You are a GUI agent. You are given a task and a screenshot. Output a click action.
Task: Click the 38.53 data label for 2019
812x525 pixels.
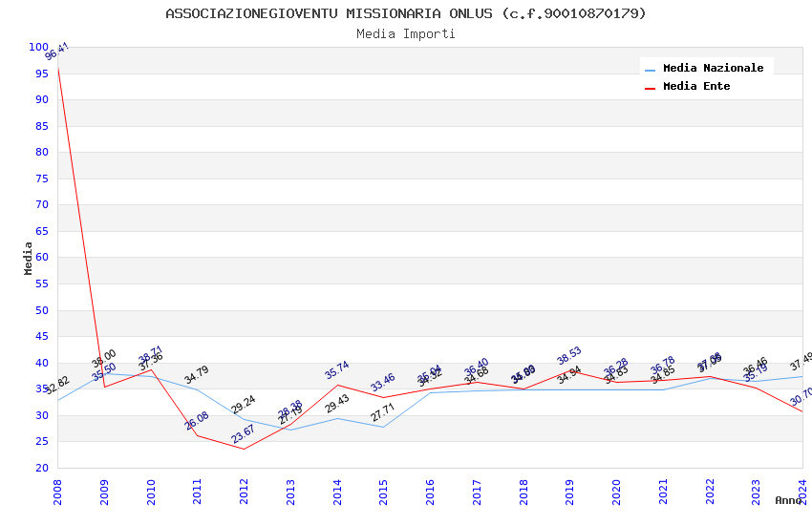tap(569, 355)
